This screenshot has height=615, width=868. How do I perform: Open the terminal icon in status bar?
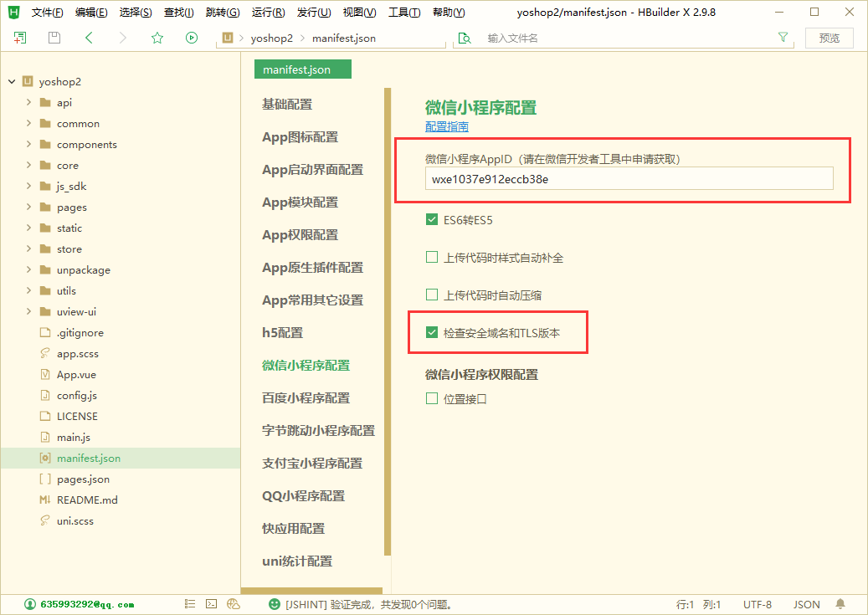tap(212, 604)
